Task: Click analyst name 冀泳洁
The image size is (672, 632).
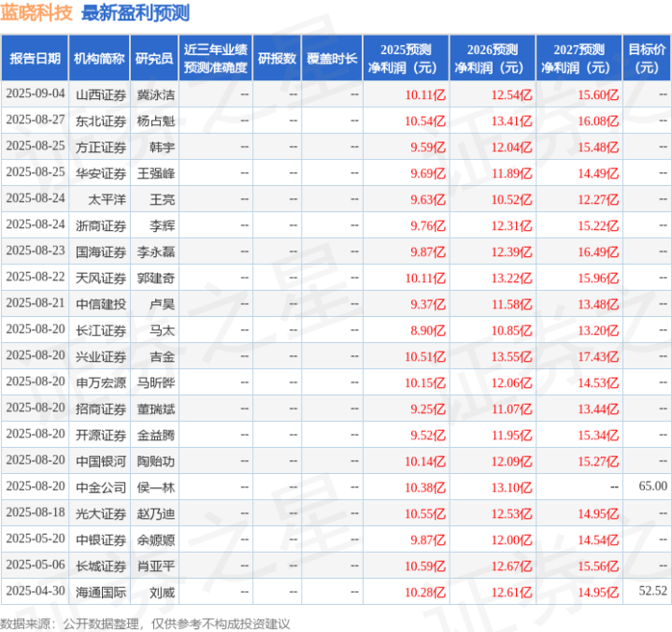Action: [x=155, y=94]
